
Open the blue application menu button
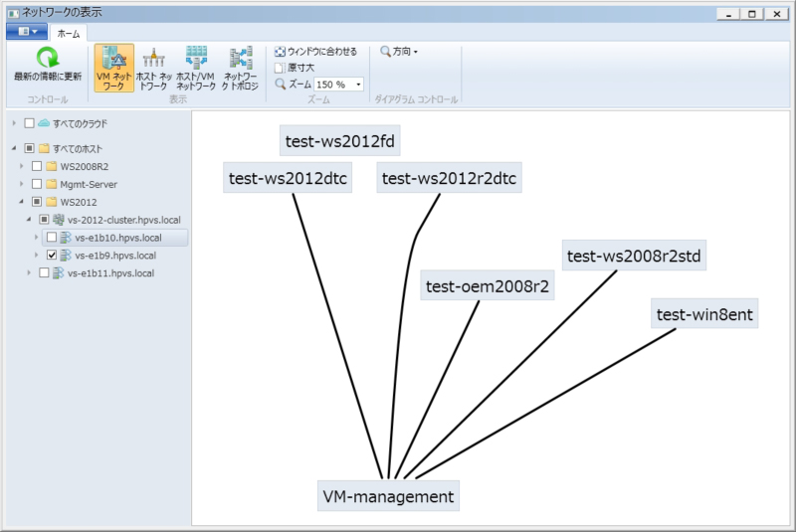coord(27,33)
